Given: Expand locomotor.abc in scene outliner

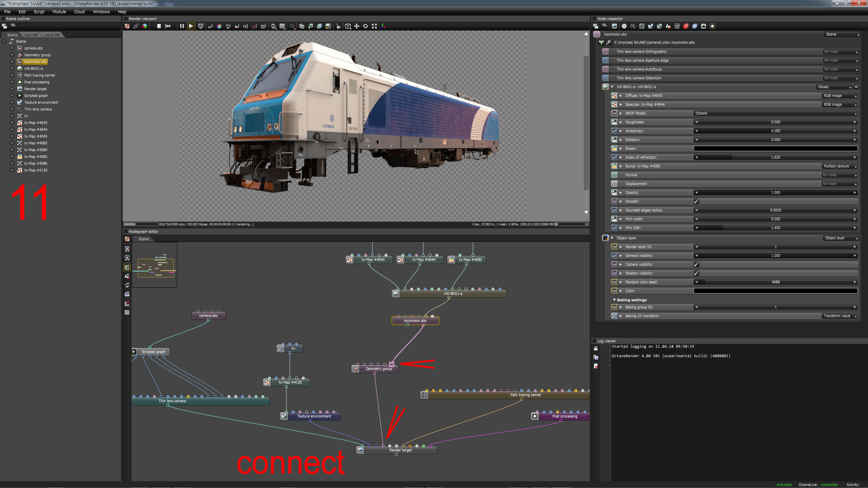Looking at the screenshot, I should coord(12,62).
